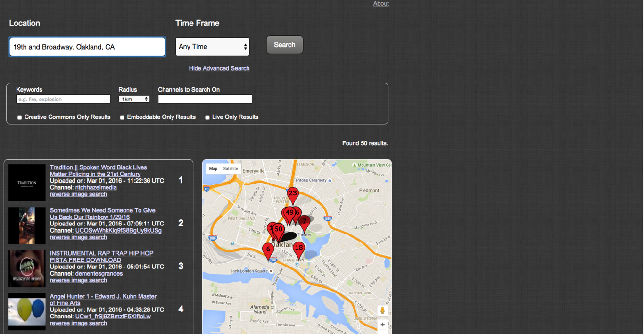
Task: Click reverse image search for result 4
Action: 78,323
